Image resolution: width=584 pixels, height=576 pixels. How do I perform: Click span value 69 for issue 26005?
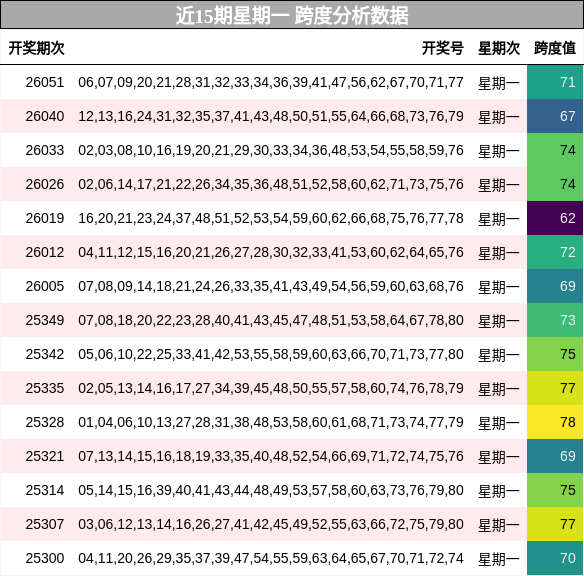(x=555, y=286)
